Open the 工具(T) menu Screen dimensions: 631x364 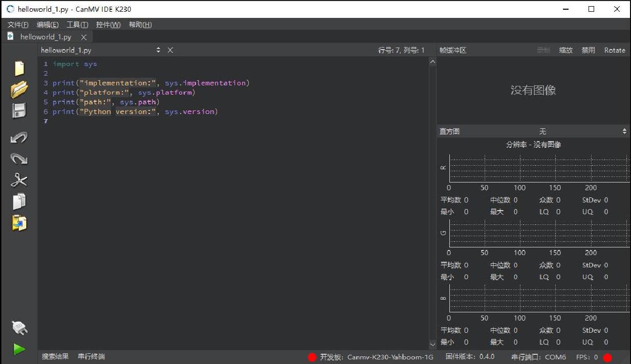point(77,25)
